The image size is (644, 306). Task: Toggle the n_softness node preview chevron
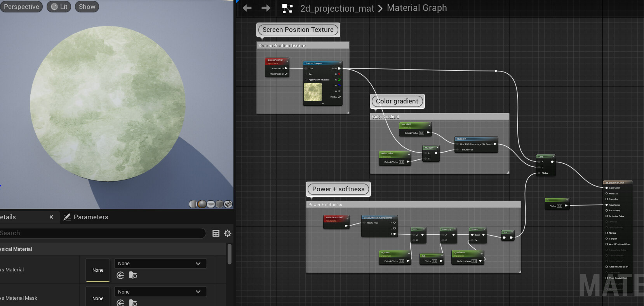(x=482, y=254)
